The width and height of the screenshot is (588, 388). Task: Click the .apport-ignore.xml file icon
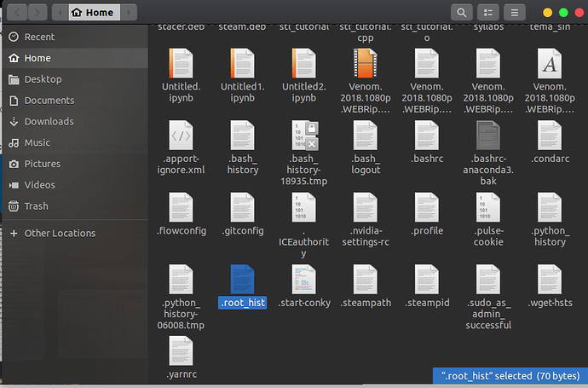182,136
